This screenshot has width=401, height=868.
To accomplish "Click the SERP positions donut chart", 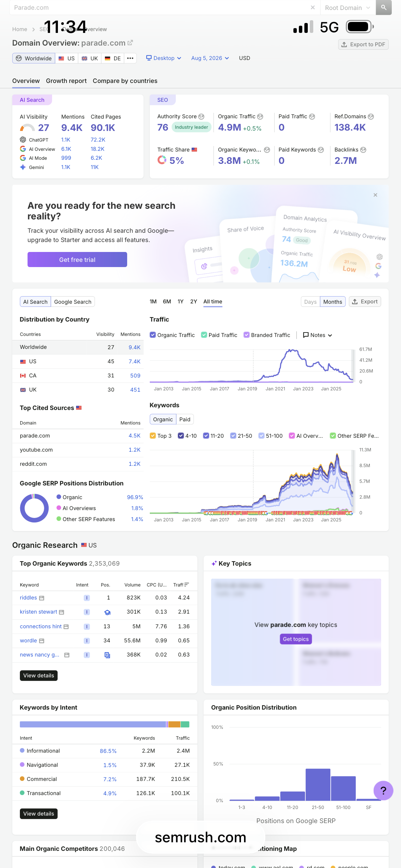I will pyautogui.click(x=34, y=508).
